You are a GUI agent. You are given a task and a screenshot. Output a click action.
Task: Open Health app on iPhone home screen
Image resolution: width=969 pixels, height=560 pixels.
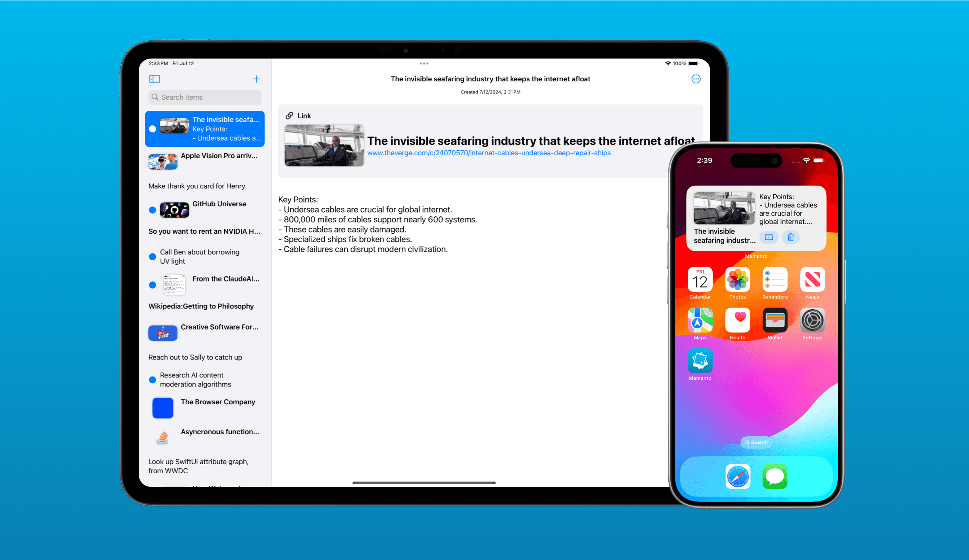737,322
